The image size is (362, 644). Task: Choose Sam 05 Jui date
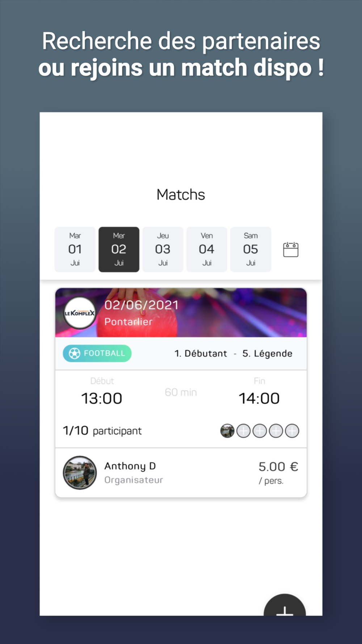tap(251, 250)
